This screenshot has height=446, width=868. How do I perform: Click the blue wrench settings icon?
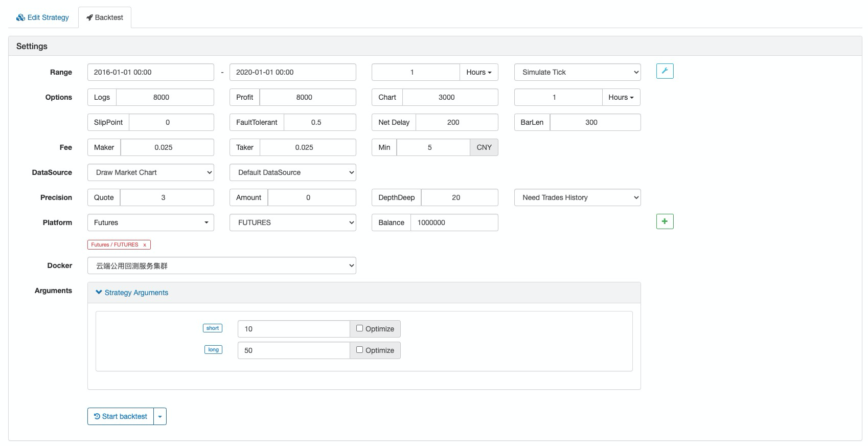coord(665,71)
